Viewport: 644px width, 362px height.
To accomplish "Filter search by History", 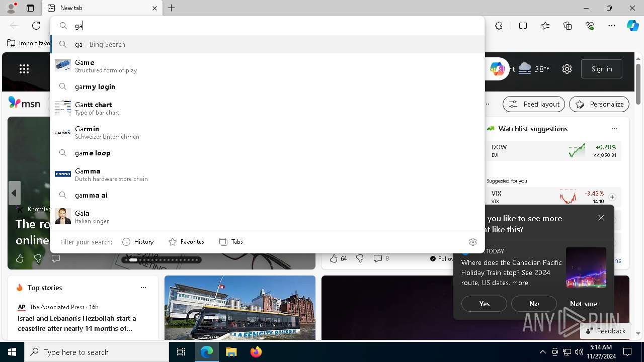I will pyautogui.click(x=138, y=242).
